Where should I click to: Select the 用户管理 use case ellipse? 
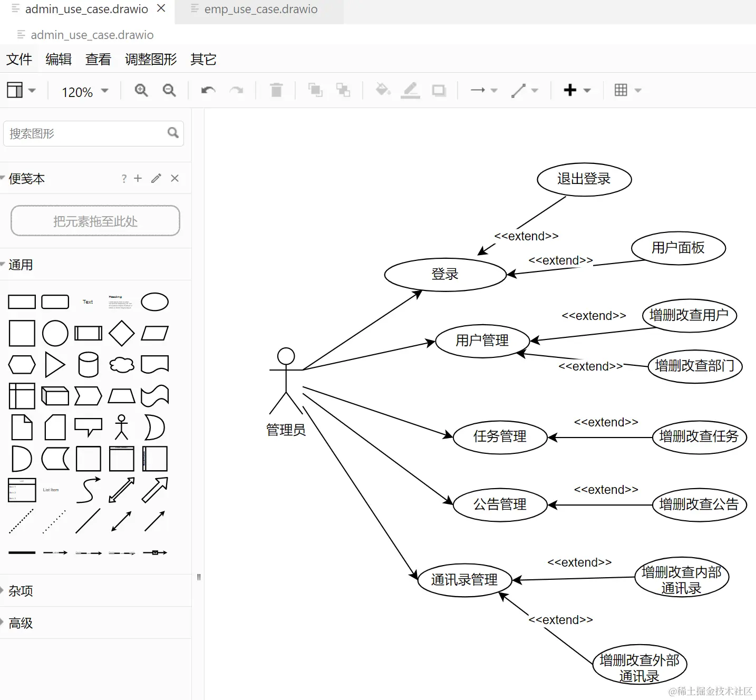[x=482, y=341]
